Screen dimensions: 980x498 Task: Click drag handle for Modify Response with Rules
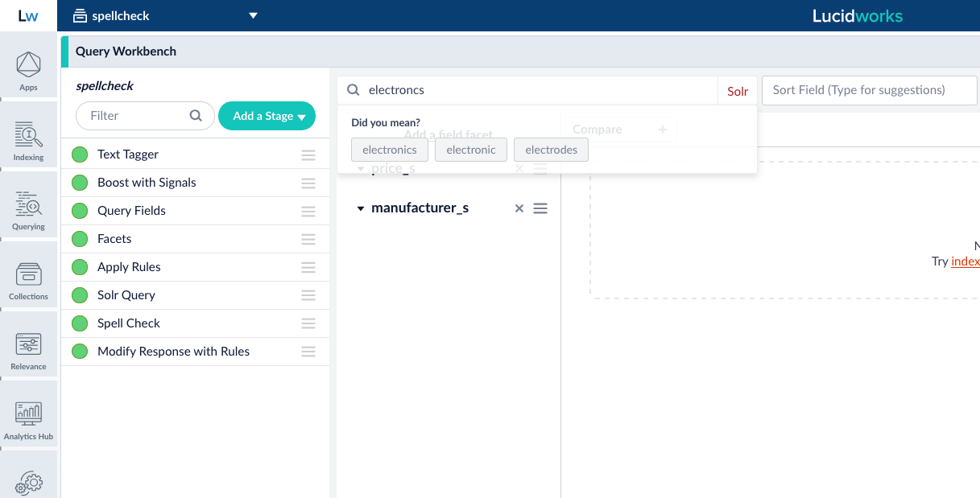308,352
